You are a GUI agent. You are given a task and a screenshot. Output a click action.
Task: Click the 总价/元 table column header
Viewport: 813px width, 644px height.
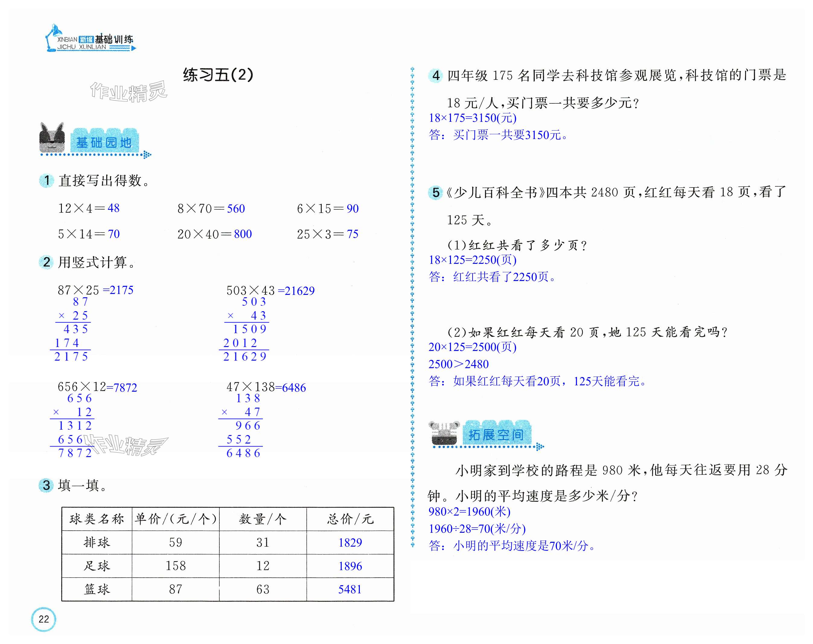350,519
